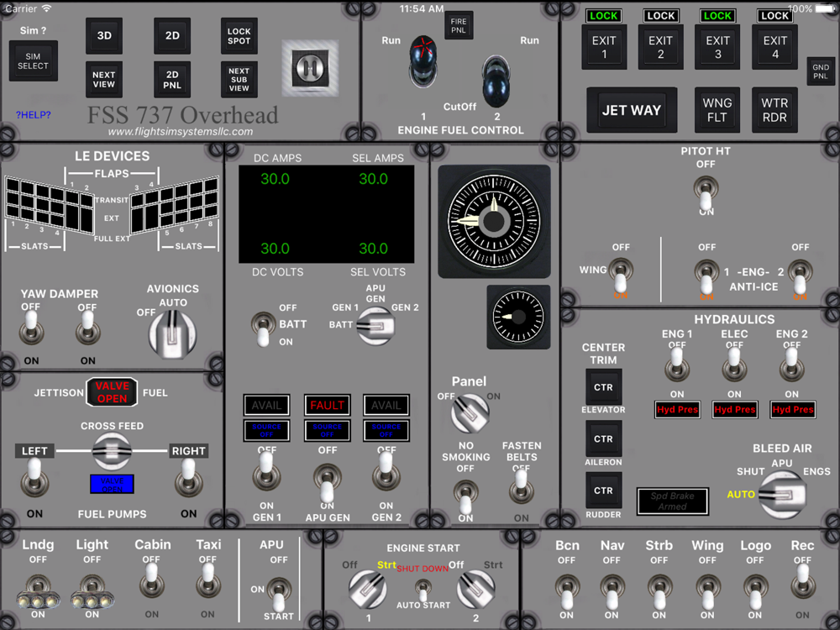Open the SIM SELECT button
Viewport: 840px width, 630px height.
coord(34,61)
